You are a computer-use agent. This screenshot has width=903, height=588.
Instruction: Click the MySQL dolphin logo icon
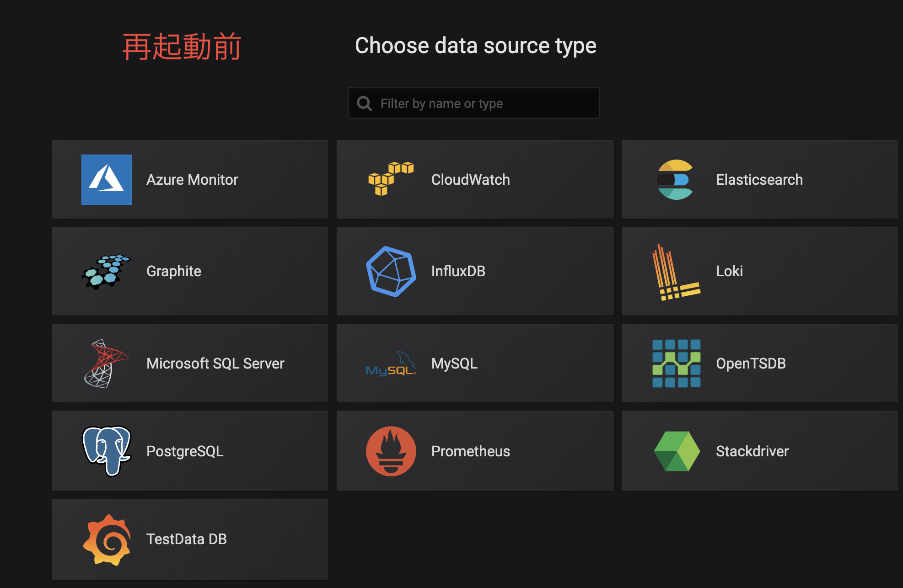click(x=391, y=363)
